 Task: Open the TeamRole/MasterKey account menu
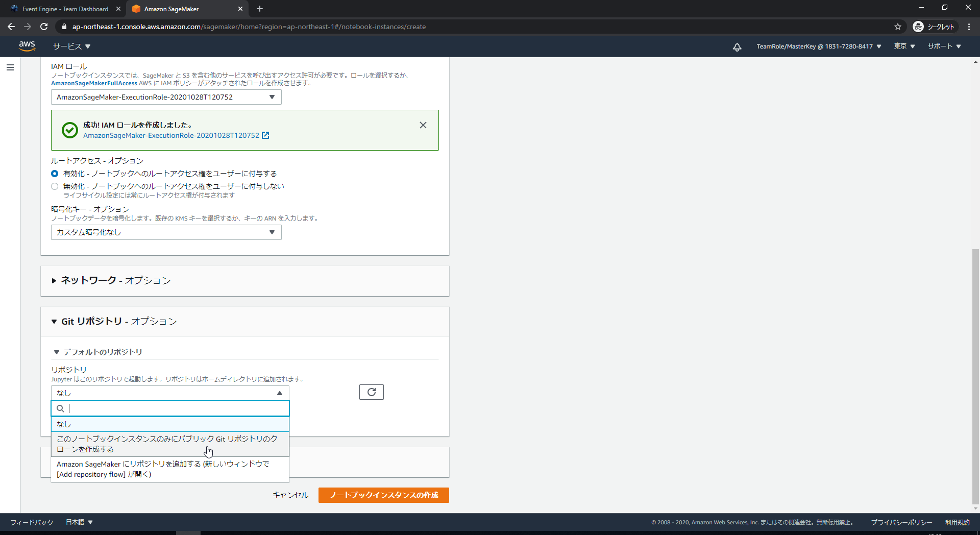(x=819, y=46)
